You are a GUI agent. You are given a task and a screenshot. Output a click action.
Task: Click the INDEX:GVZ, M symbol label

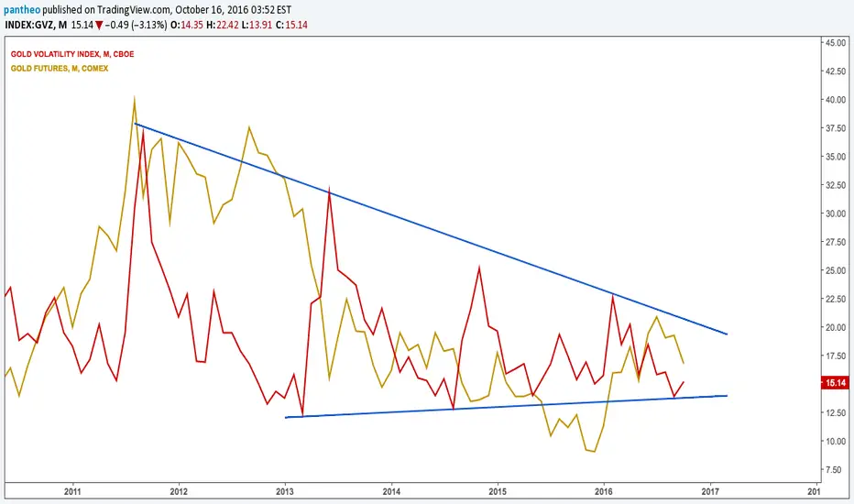[36, 25]
